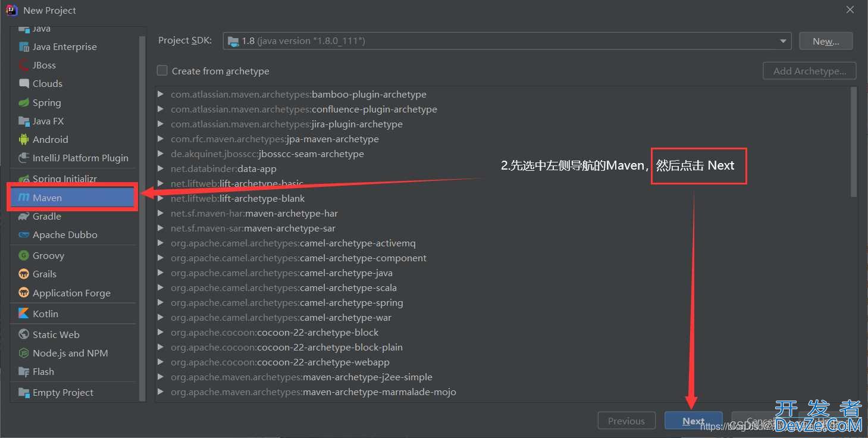Screen dimensions: 868x438
Task: Click the Previous button
Action: [626, 421]
